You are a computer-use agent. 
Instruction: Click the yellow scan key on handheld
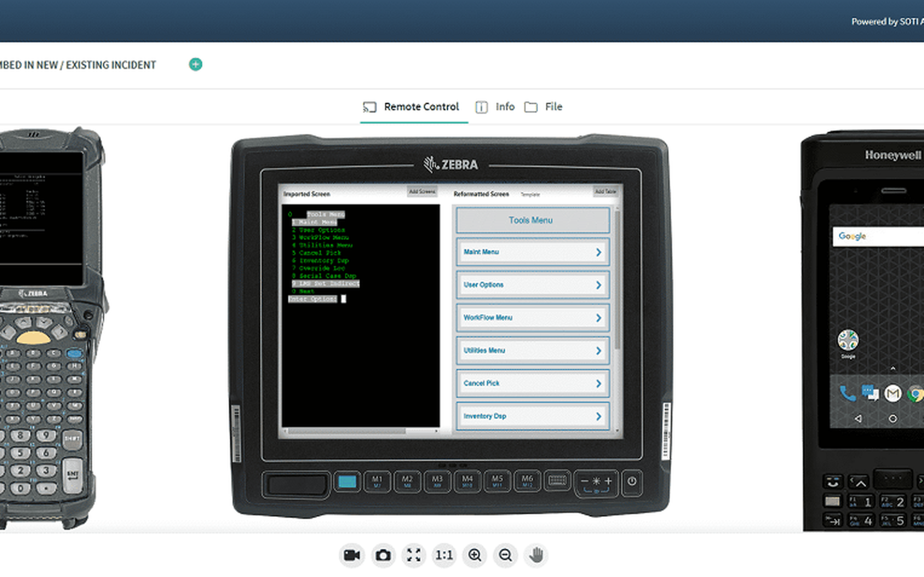pos(33,338)
